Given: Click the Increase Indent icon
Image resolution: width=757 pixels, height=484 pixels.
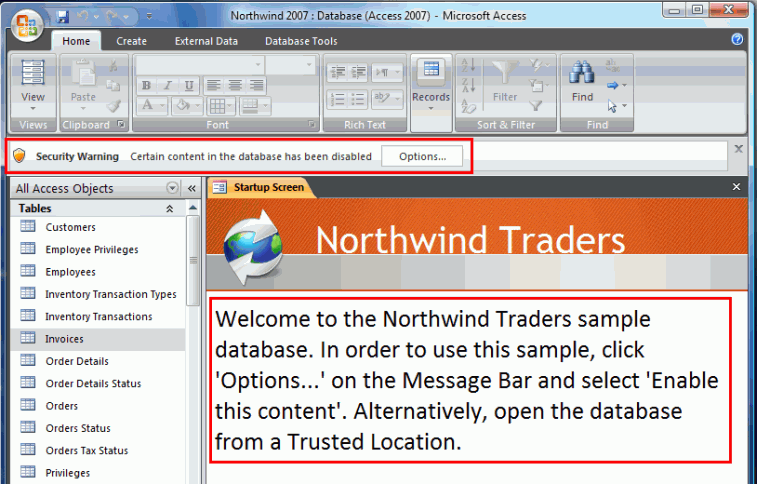Looking at the screenshot, I should tap(358, 72).
